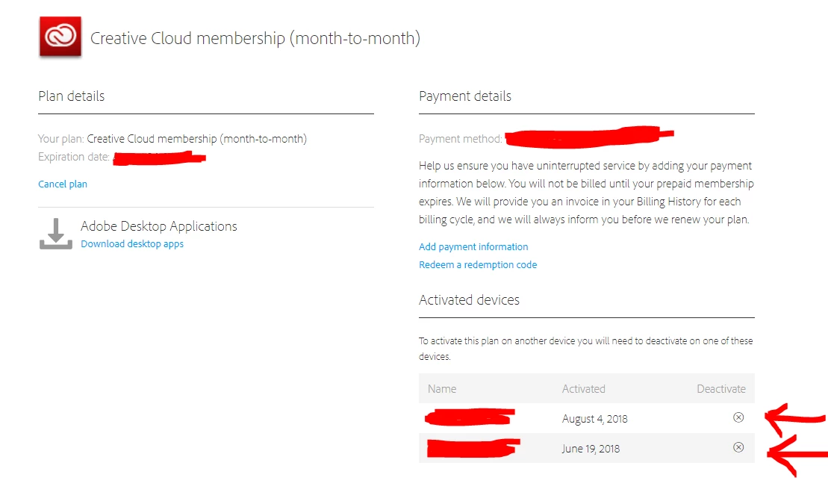This screenshot has height=504, width=828.
Task: Select the August 4, 2018 date cell
Action: [594, 419]
